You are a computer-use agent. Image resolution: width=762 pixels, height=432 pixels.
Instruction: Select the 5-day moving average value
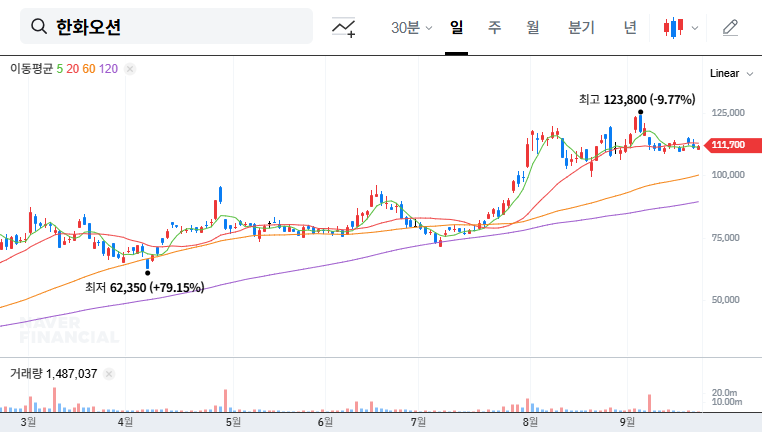point(60,69)
